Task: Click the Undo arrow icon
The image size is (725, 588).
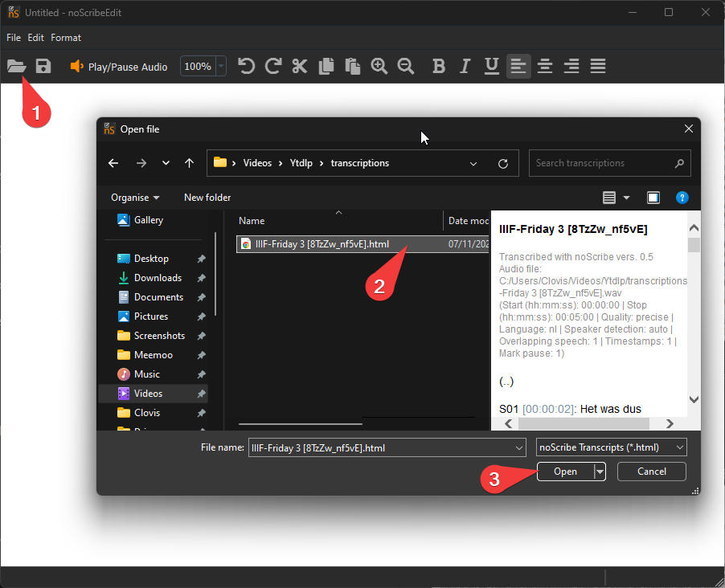Action: 247,67
